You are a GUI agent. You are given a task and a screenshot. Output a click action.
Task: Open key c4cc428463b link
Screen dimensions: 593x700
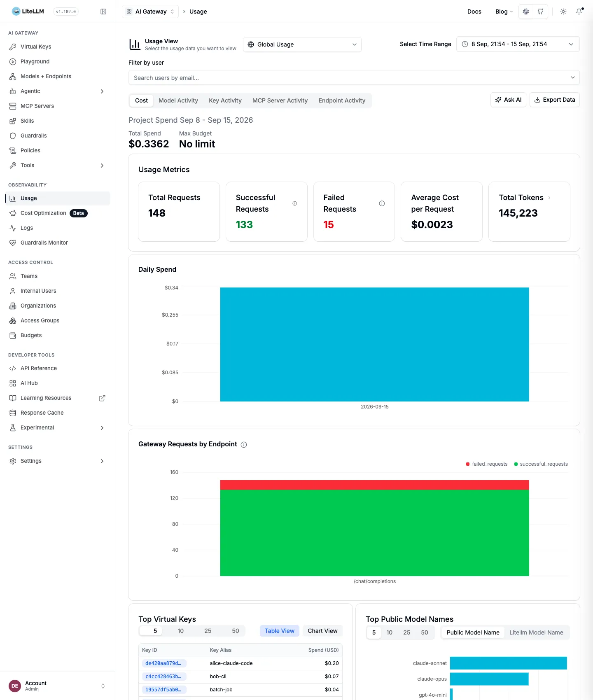164,677
